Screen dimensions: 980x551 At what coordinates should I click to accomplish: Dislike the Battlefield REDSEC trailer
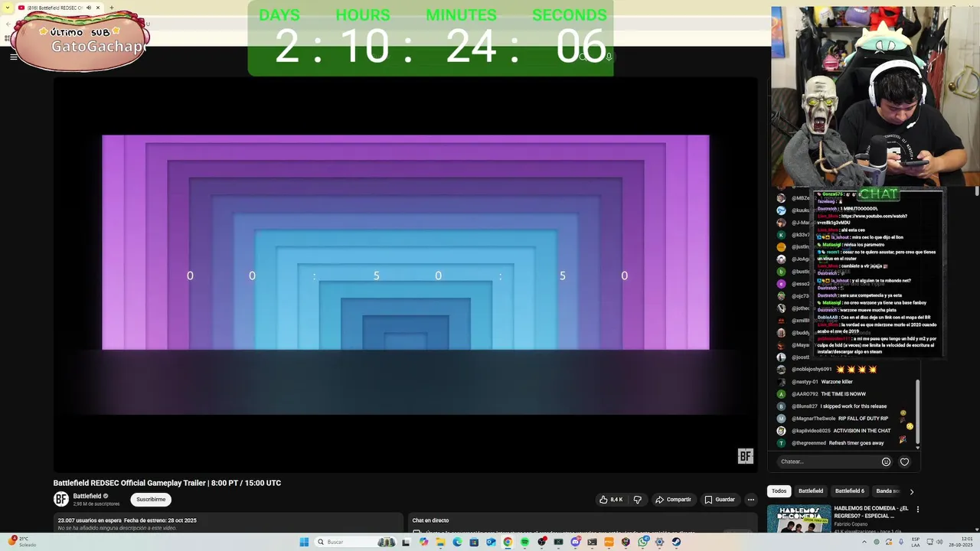637,500
